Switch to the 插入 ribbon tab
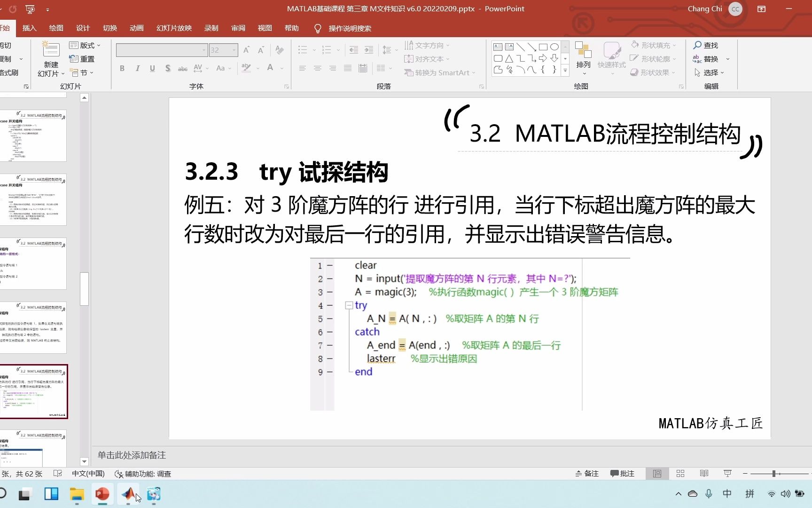Viewport: 812px width, 508px height. tap(29, 28)
